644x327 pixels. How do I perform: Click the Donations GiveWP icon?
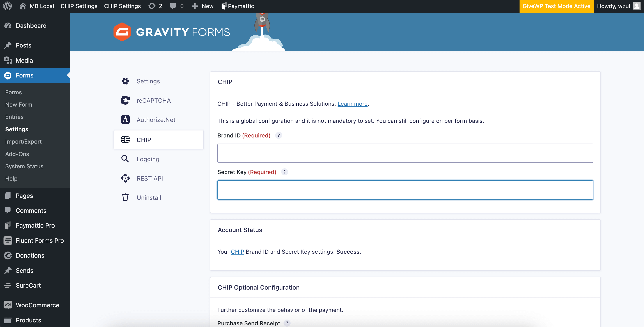pos(8,255)
